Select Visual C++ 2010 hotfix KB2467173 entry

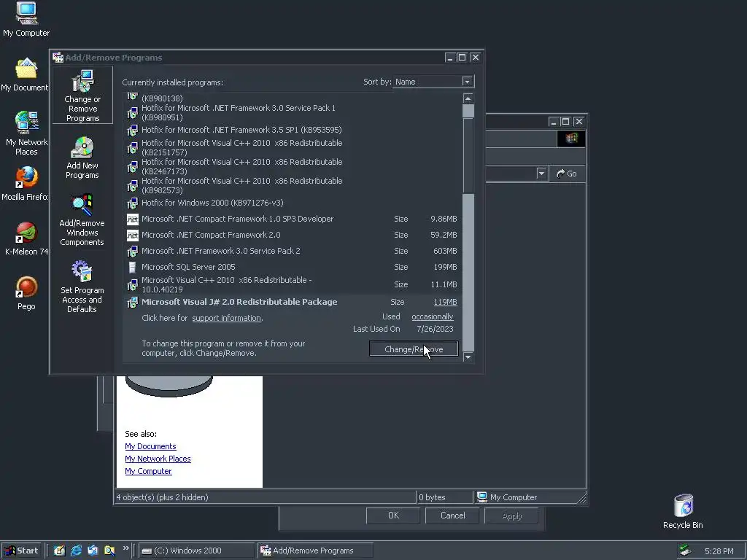(x=292, y=167)
